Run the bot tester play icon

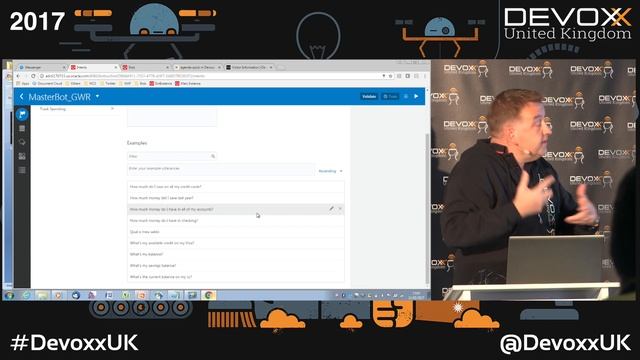tap(416, 97)
